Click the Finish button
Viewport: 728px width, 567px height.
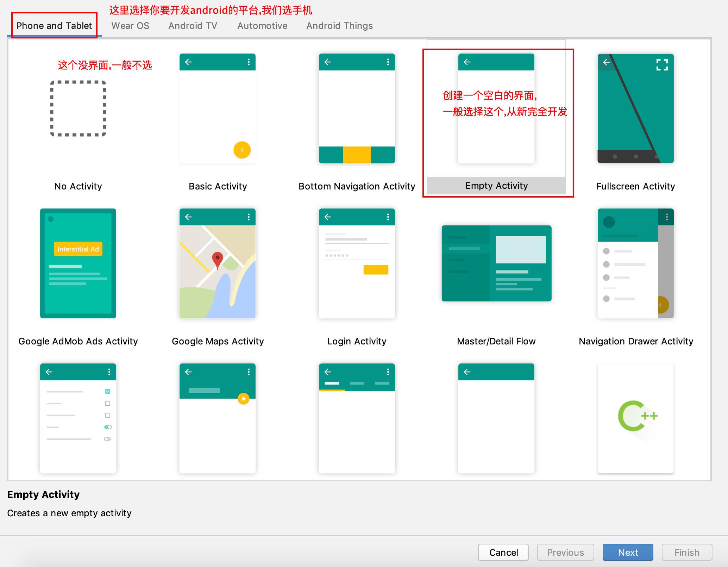687,552
